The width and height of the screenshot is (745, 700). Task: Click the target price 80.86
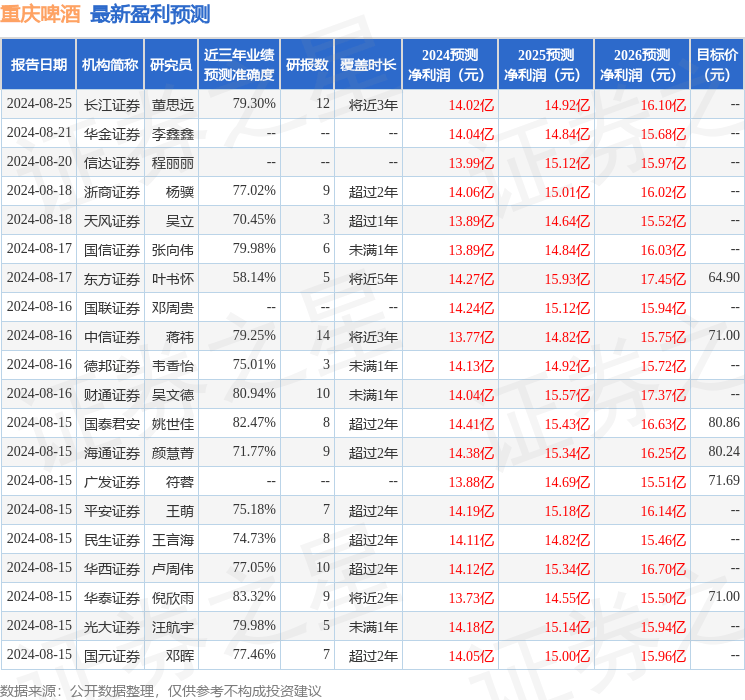(724, 422)
